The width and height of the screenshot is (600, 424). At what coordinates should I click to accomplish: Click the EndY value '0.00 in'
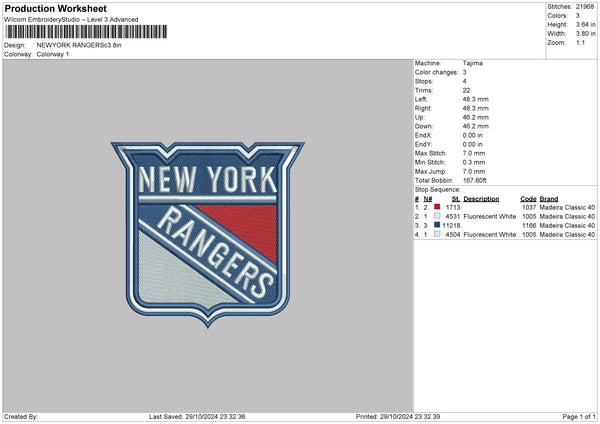[473, 144]
